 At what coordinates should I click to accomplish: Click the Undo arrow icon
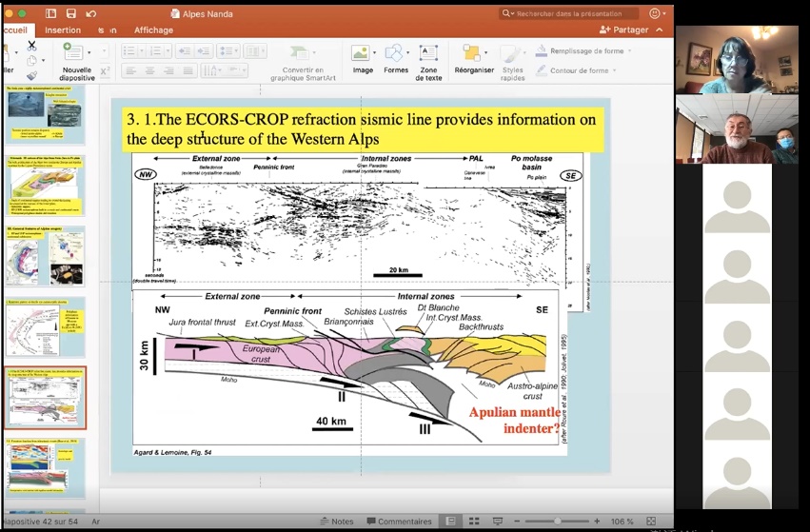point(91,14)
